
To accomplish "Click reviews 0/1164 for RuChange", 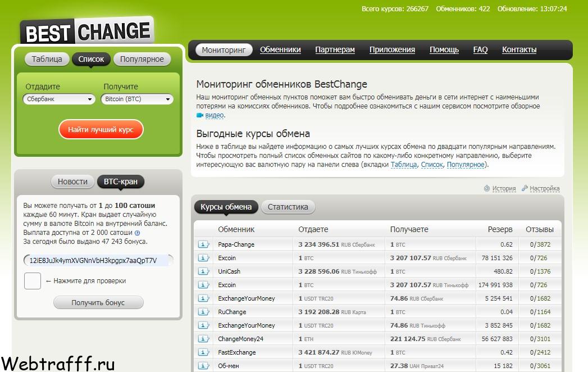I will pyautogui.click(x=540, y=312).
